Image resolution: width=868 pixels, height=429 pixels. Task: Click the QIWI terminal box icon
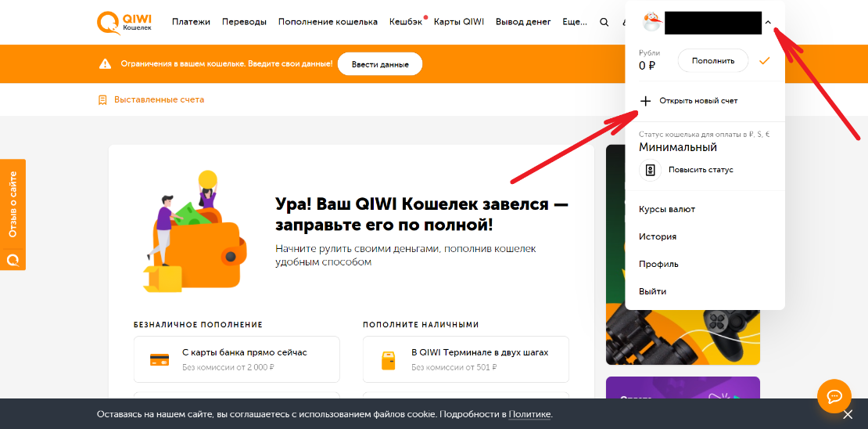pos(389,359)
